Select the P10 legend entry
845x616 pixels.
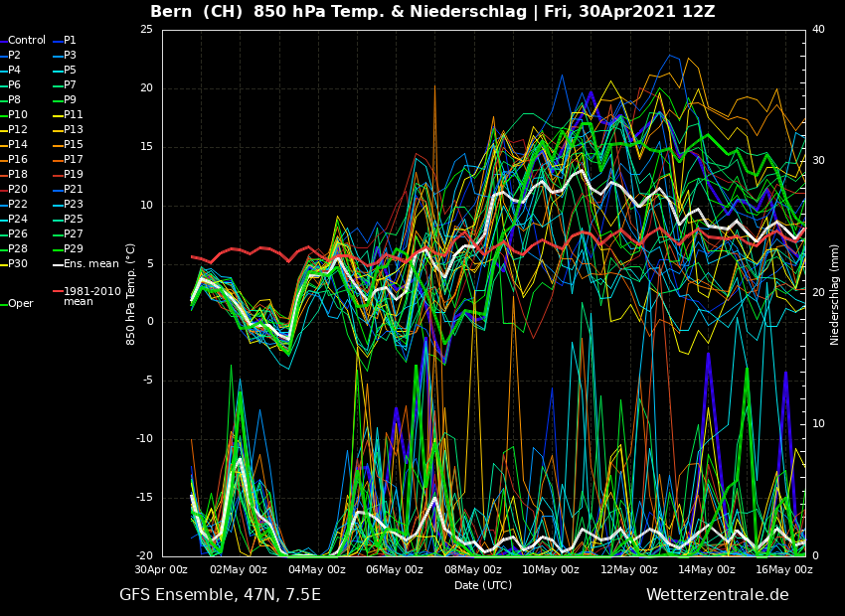coord(18,115)
